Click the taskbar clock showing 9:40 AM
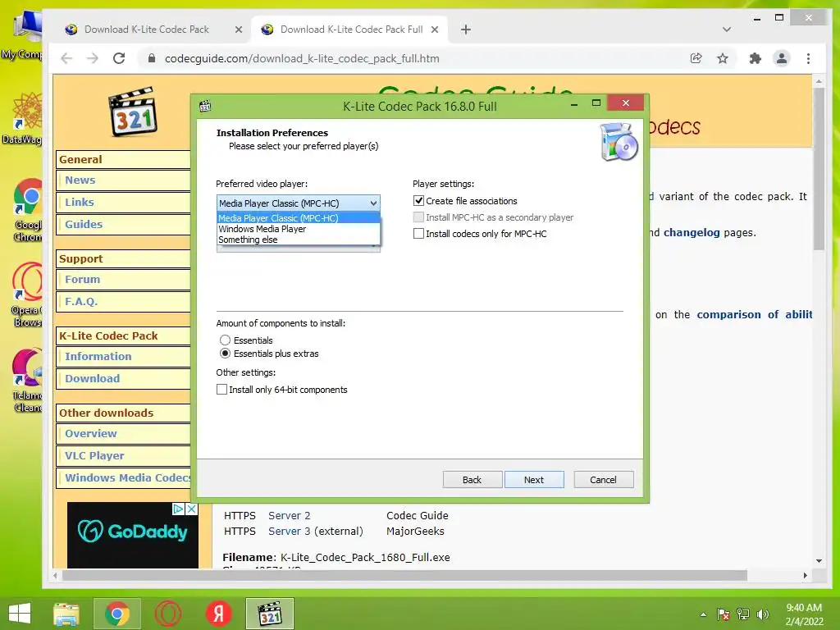 tap(804, 614)
